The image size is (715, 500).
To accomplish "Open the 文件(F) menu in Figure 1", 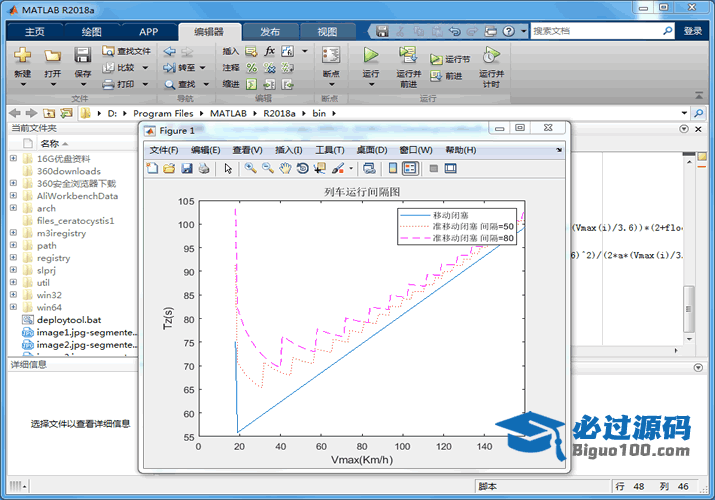I will tap(164, 150).
